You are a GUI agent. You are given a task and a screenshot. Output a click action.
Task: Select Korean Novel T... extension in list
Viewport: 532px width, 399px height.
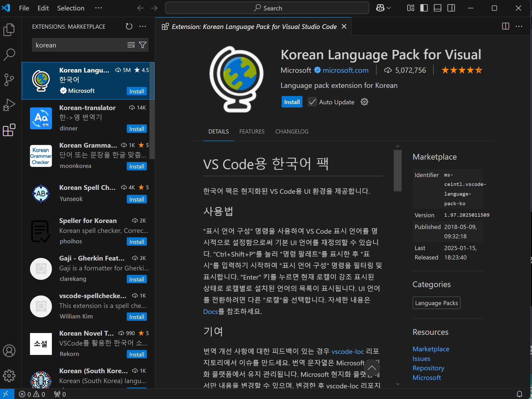point(88,344)
